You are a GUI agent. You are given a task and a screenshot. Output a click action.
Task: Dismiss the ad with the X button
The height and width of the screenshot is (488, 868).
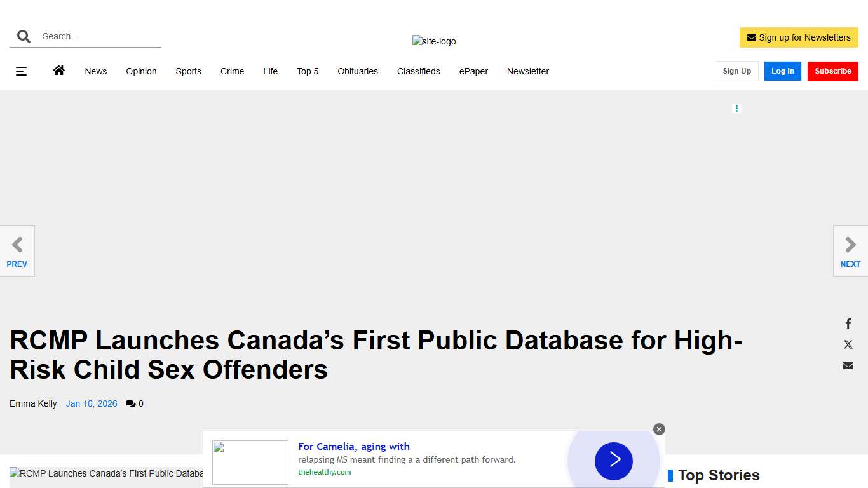659,429
